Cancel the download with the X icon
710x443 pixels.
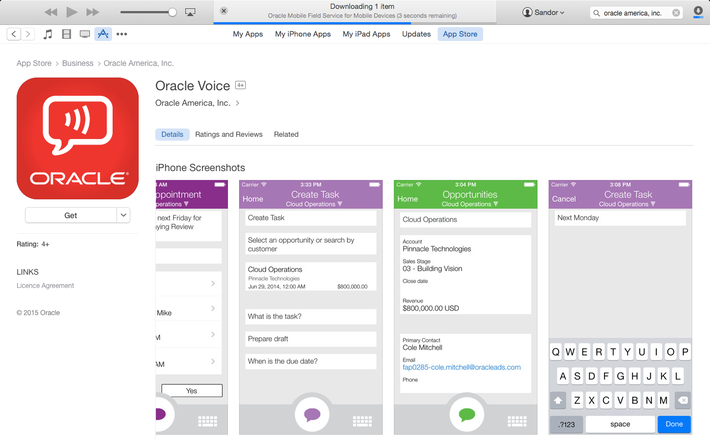coord(224,11)
